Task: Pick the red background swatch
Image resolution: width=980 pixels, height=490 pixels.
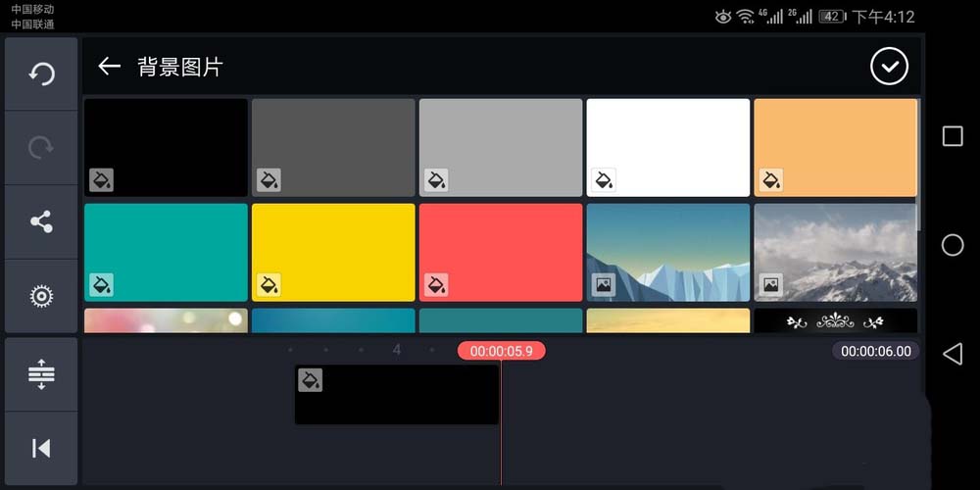Action: [x=501, y=253]
